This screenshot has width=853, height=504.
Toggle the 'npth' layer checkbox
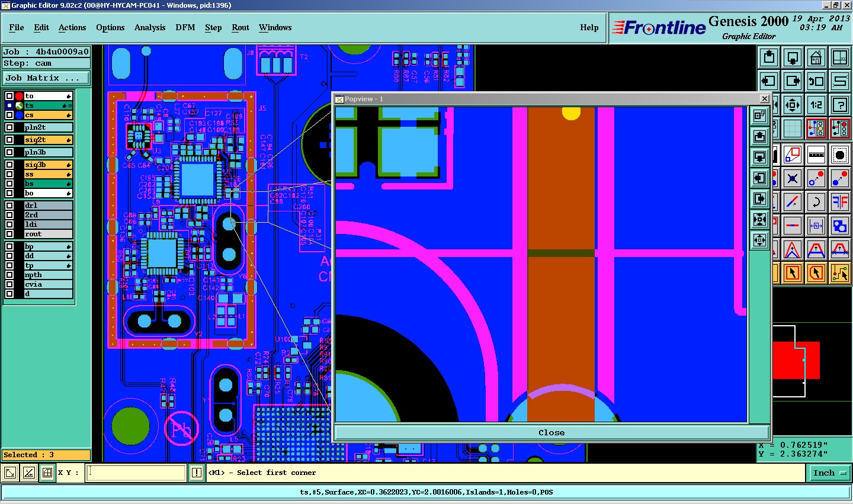click(x=9, y=275)
